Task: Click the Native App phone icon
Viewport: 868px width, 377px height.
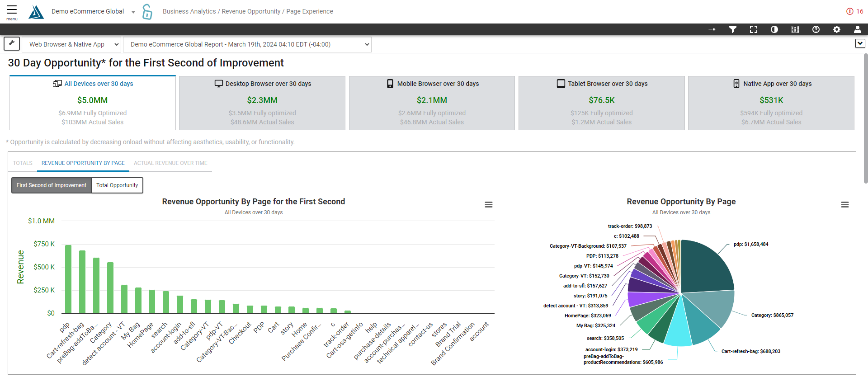Action: point(736,84)
